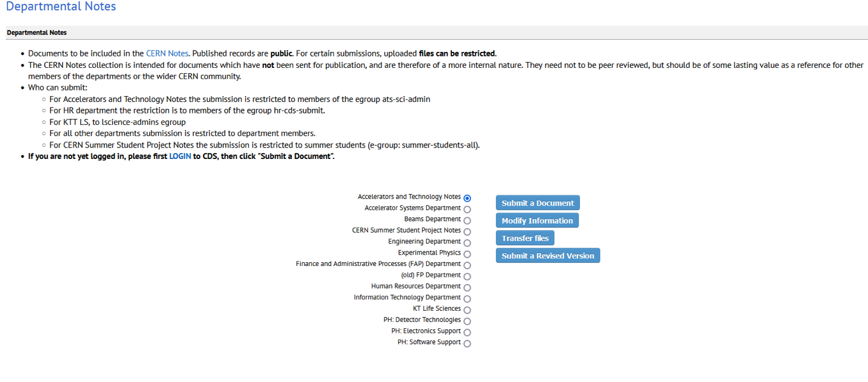Screen dimensions: 868x382
Task: Select Human Resources Department radio button
Action: pyautogui.click(x=467, y=288)
